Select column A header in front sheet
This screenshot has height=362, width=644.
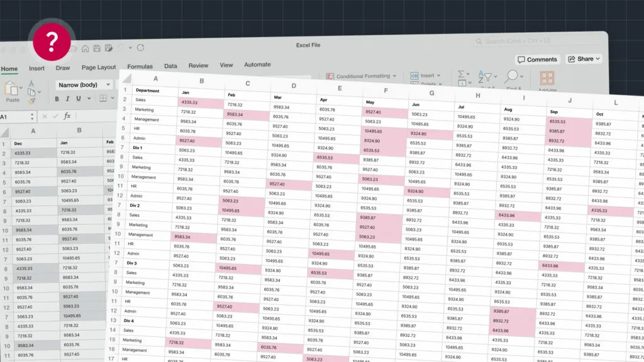pos(156,79)
